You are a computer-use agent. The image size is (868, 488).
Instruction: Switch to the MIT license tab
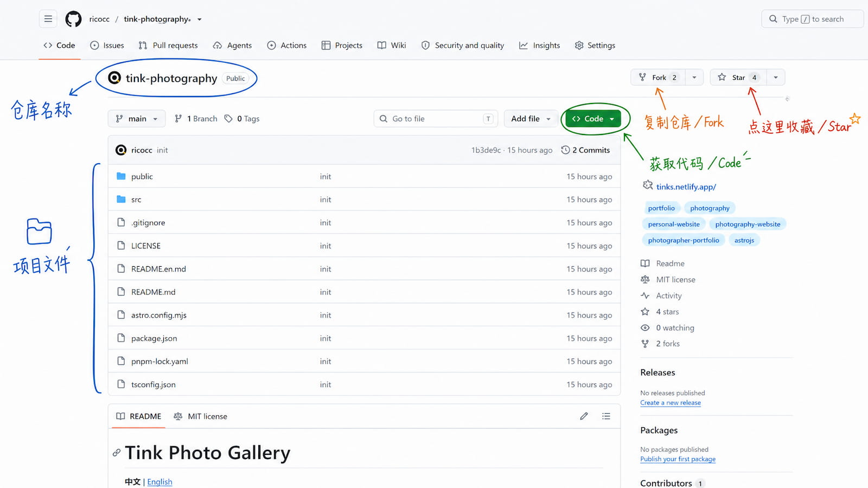(x=200, y=416)
